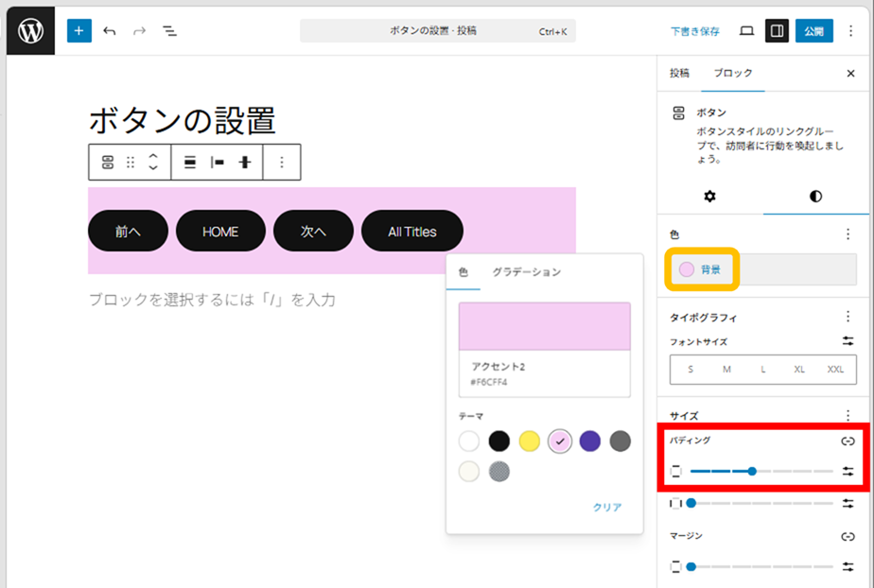Screen dimensions: 874x588
Task: Click the 公開 publish button
Action: (813, 31)
